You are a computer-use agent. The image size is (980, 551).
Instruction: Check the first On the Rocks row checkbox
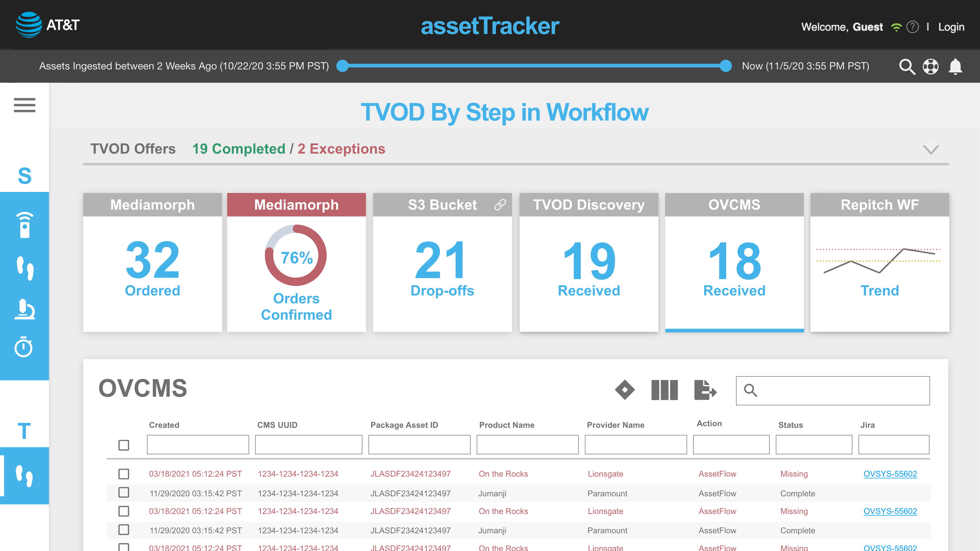tap(123, 474)
